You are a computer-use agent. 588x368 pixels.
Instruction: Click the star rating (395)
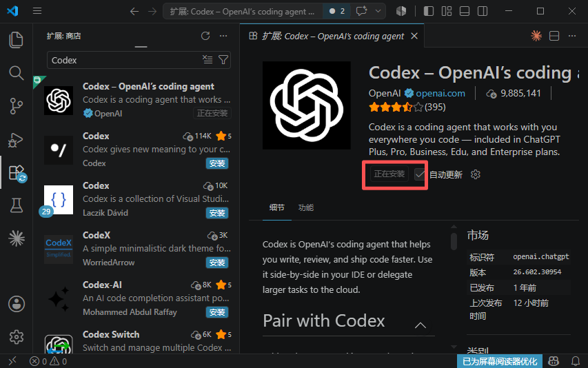(x=407, y=108)
